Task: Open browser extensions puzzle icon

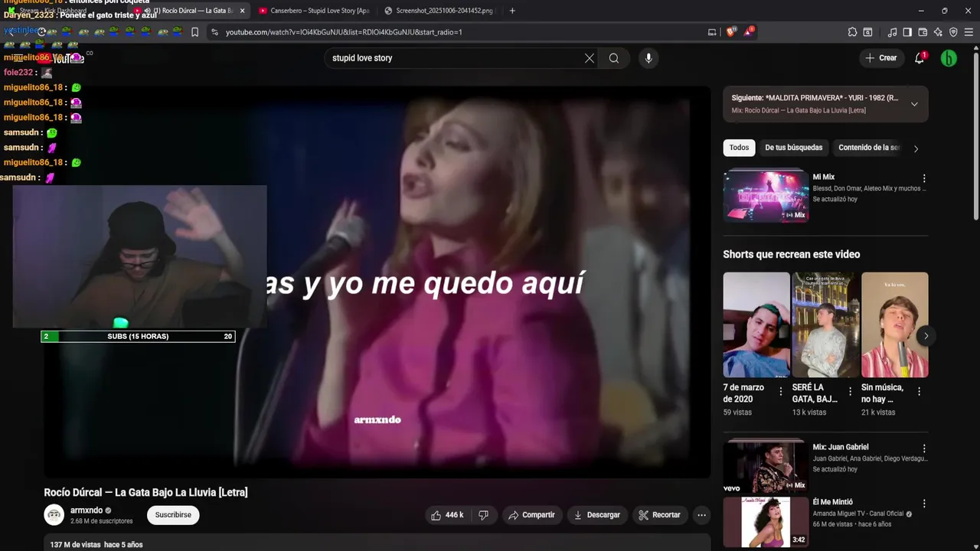Action: pyautogui.click(x=852, y=32)
